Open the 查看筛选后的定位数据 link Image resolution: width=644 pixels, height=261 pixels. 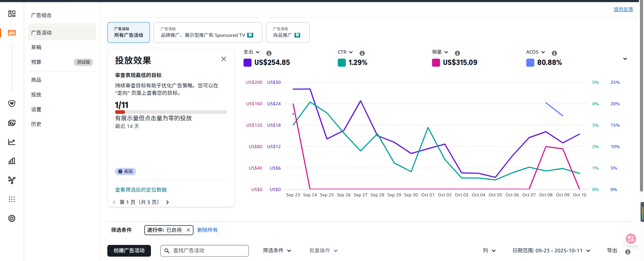141,190
